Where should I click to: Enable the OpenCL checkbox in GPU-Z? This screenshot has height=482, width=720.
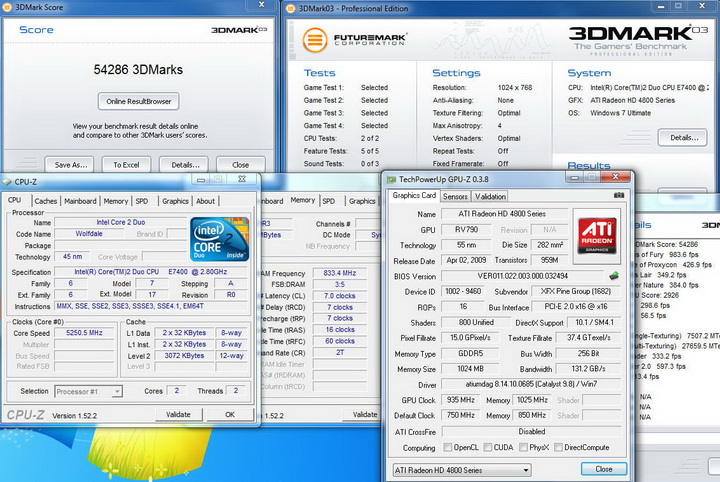tap(448, 447)
